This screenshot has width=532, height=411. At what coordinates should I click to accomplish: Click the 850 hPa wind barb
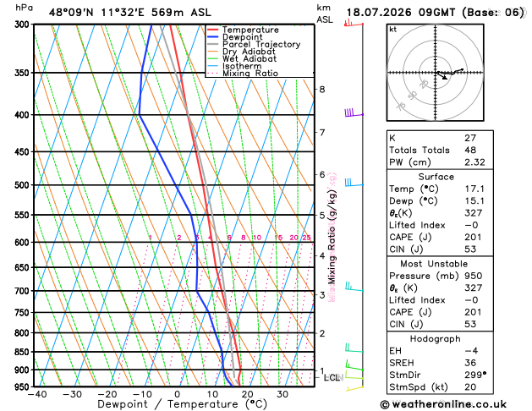[354, 348]
